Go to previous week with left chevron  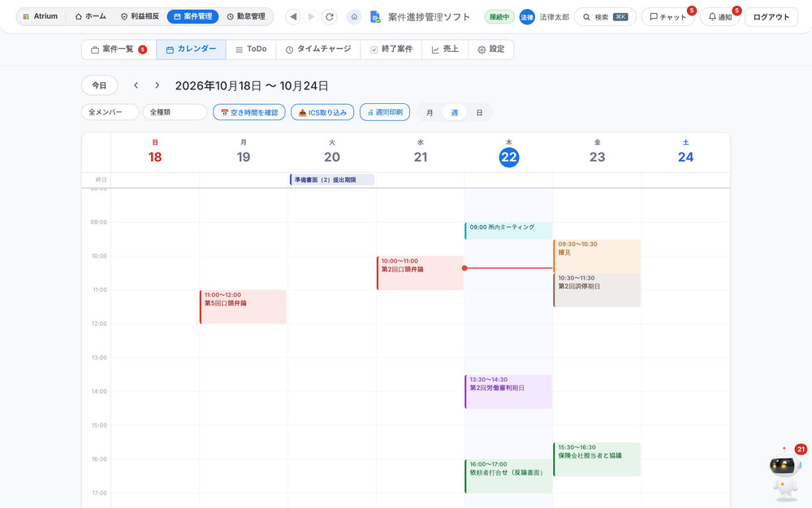coord(136,85)
